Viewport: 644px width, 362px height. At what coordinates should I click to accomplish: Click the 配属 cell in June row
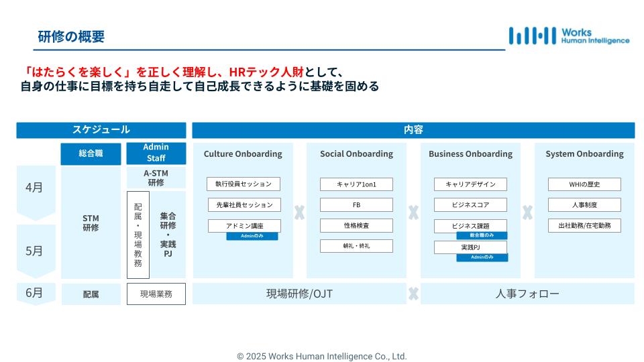(x=91, y=294)
